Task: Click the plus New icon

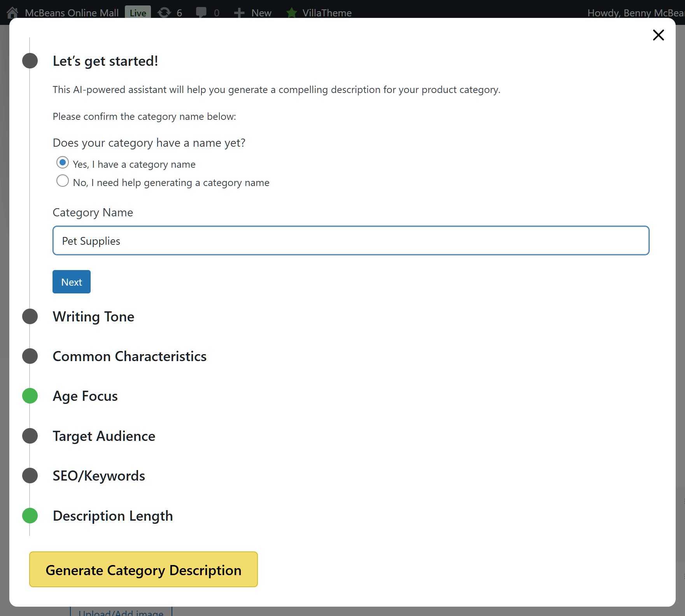Action: (239, 12)
